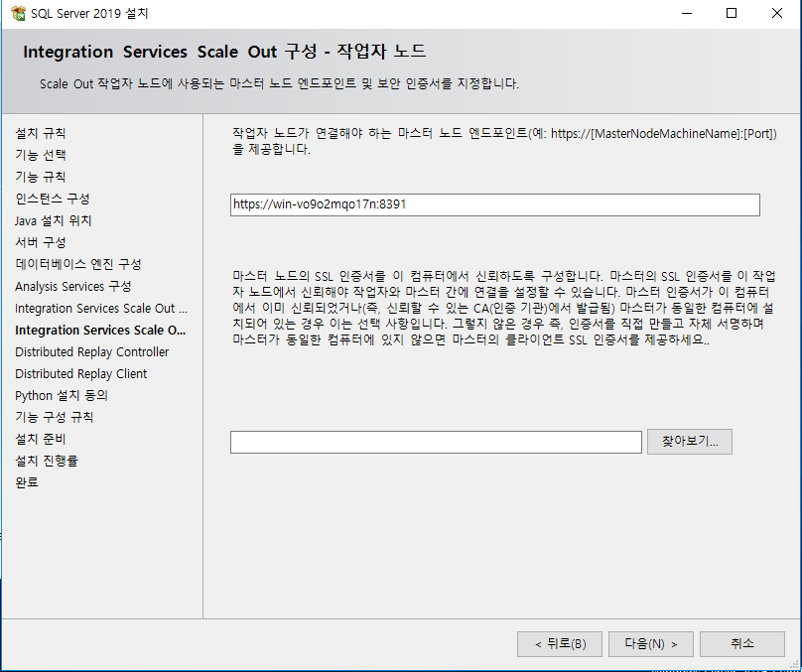802x672 pixels.
Task: Select the Distributed Replay Client step
Action: 80,374
